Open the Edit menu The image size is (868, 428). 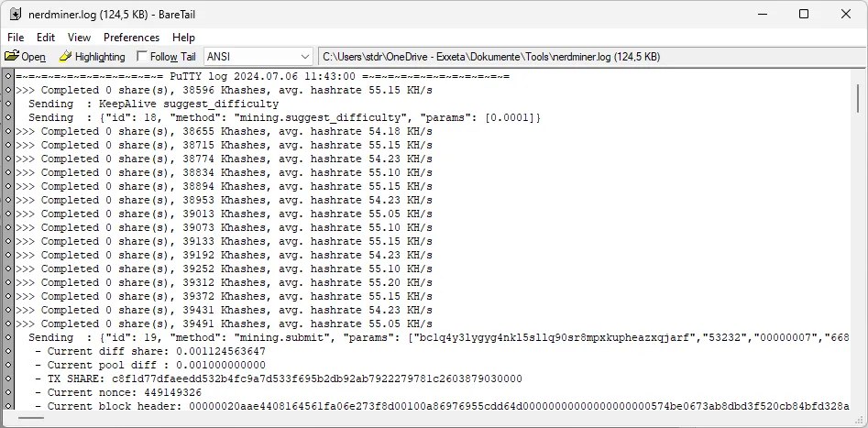coord(46,38)
